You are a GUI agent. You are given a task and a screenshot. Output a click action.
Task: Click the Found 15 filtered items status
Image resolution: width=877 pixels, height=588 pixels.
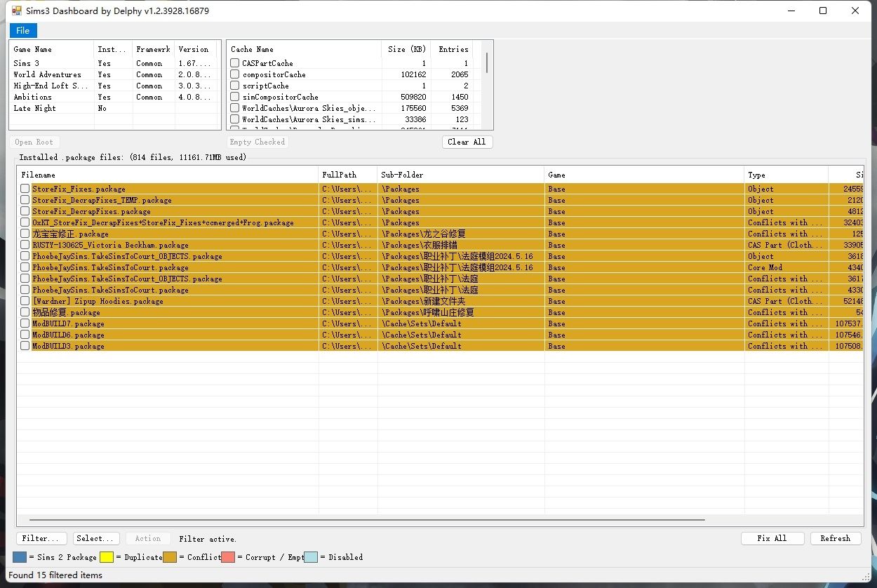point(55,575)
